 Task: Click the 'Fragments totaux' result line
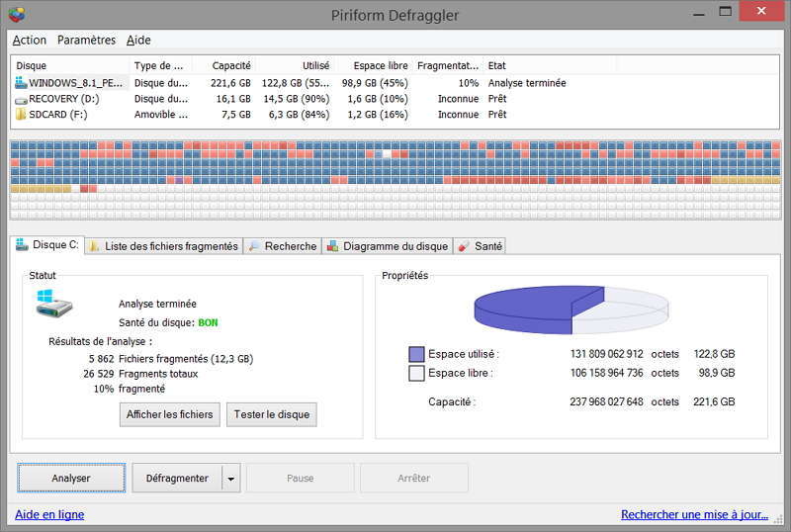point(158,374)
